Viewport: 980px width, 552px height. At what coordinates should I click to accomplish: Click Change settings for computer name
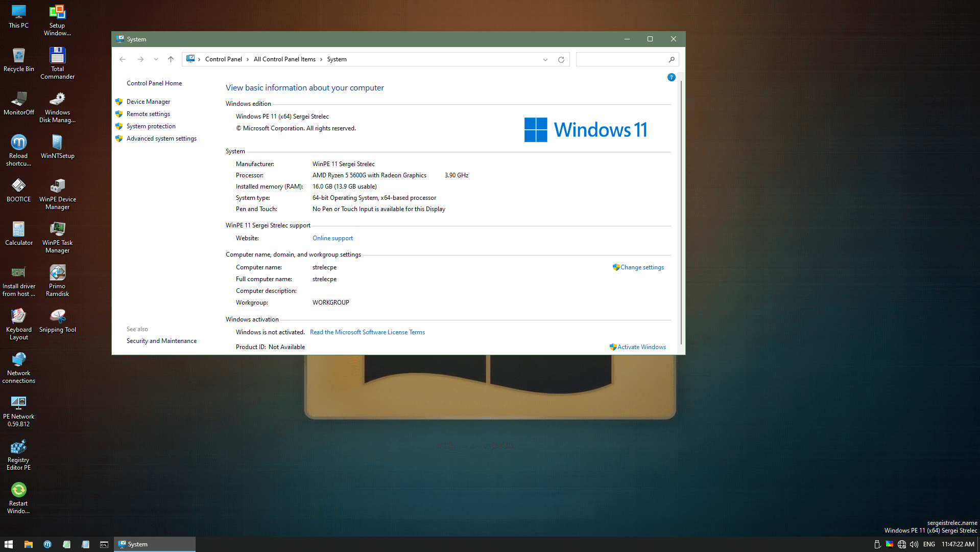tap(641, 267)
